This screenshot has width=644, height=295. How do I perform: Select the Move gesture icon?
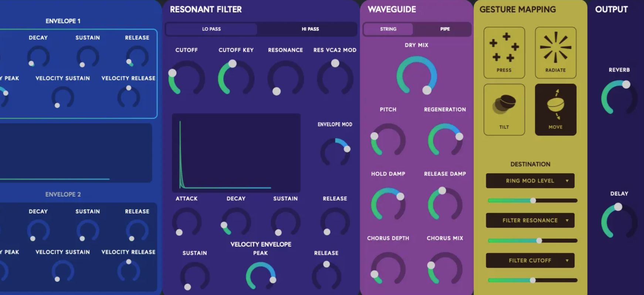point(556,110)
